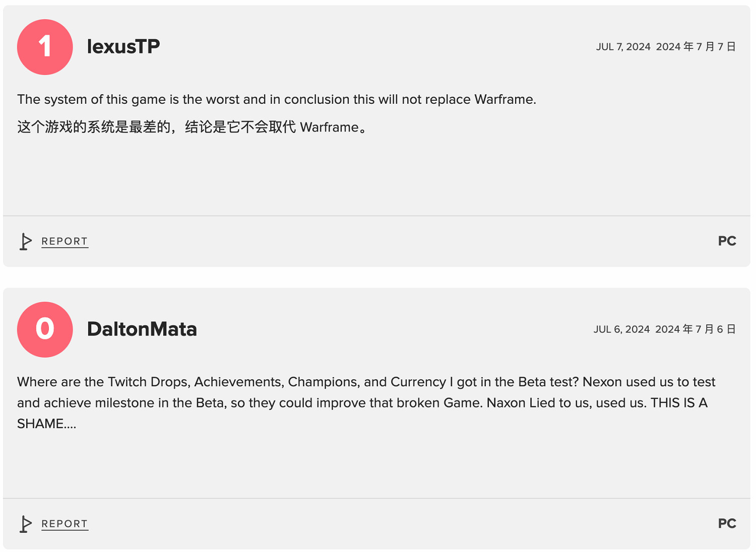Click the JUL 7, 2024 review date
Viewport: 756px width, 552px height.
pos(623,47)
